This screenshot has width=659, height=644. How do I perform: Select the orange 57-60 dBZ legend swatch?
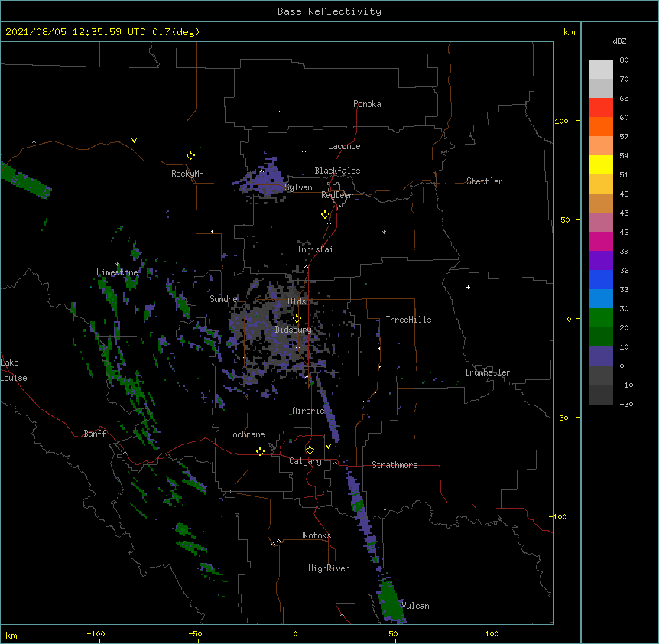point(601,126)
